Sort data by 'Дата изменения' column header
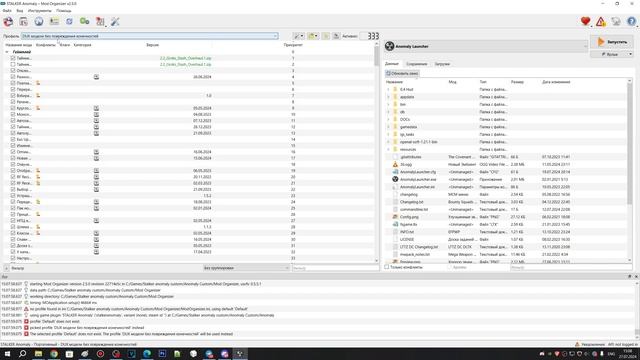640x360 pixels. click(556, 82)
